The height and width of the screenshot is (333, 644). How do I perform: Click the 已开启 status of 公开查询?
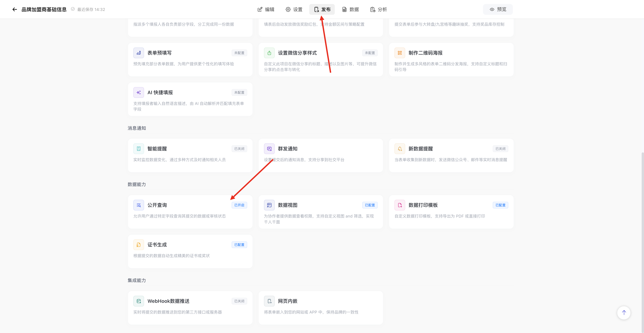pos(239,205)
